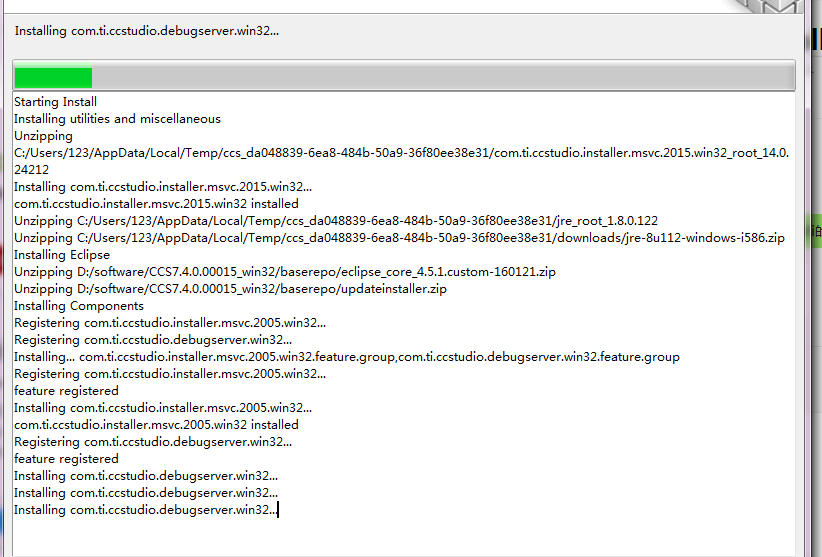Image resolution: width=822 pixels, height=557 pixels.
Task: Click the jre-8u112-windows-i586.zip unzipping line
Action: (399, 238)
